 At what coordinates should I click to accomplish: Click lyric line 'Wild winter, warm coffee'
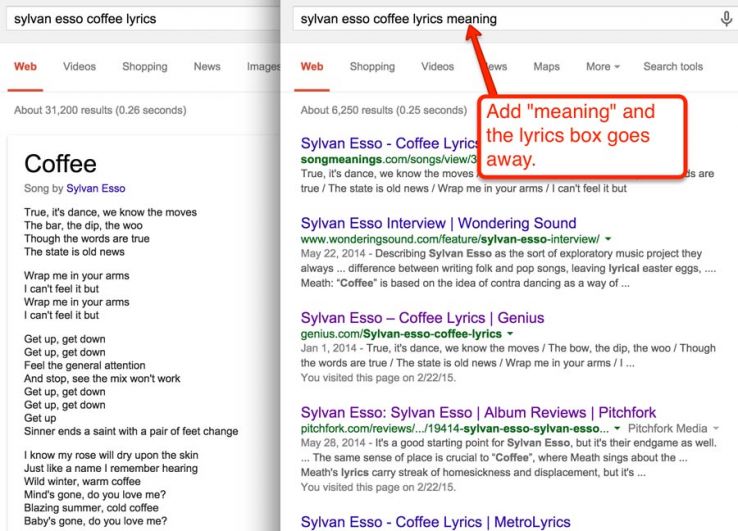point(82,482)
